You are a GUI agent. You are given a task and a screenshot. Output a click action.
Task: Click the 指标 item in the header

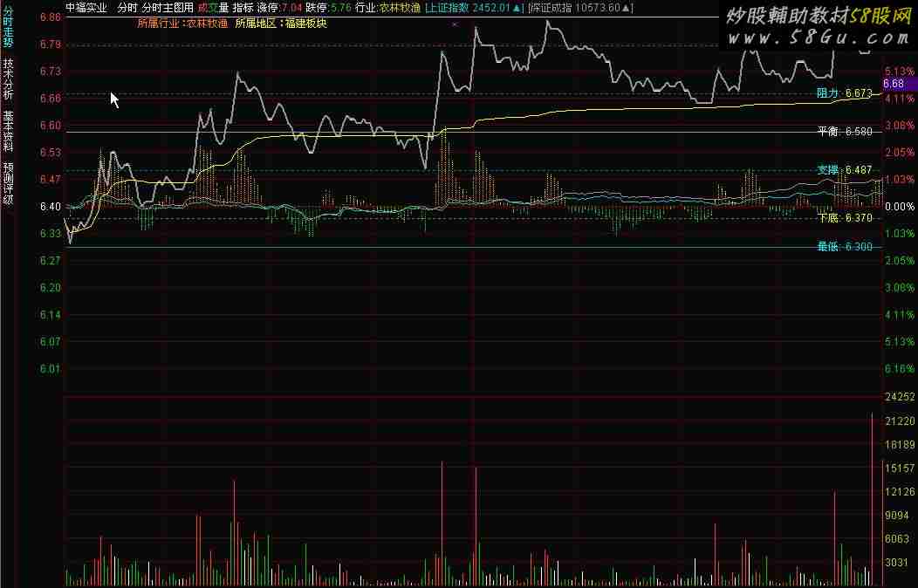point(243,8)
